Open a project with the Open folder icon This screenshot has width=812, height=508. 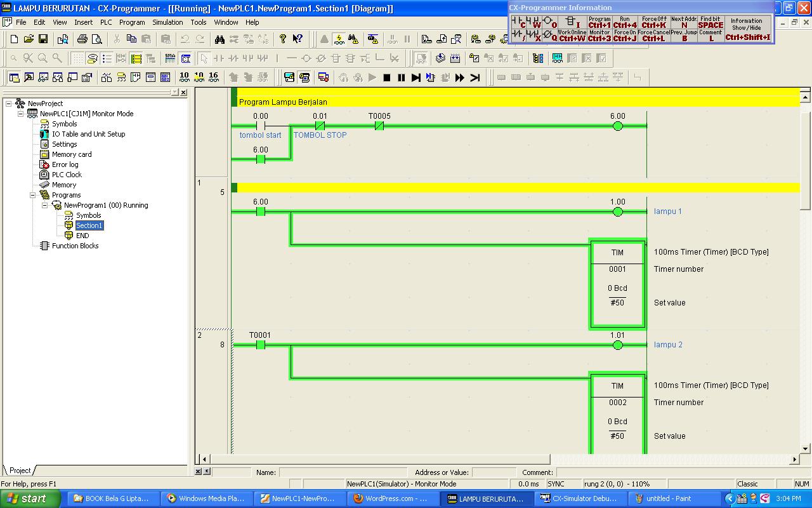[x=29, y=39]
